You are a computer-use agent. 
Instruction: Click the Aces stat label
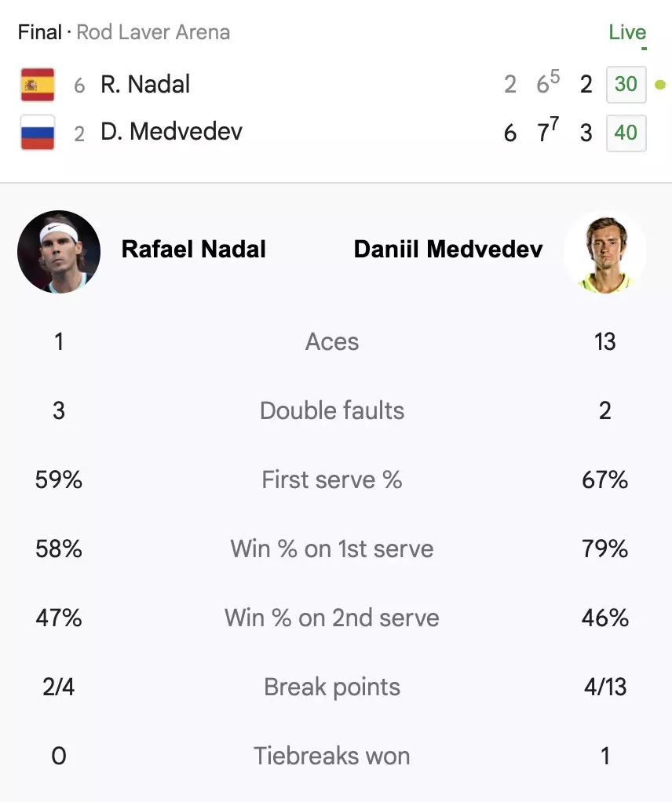pos(332,342)
